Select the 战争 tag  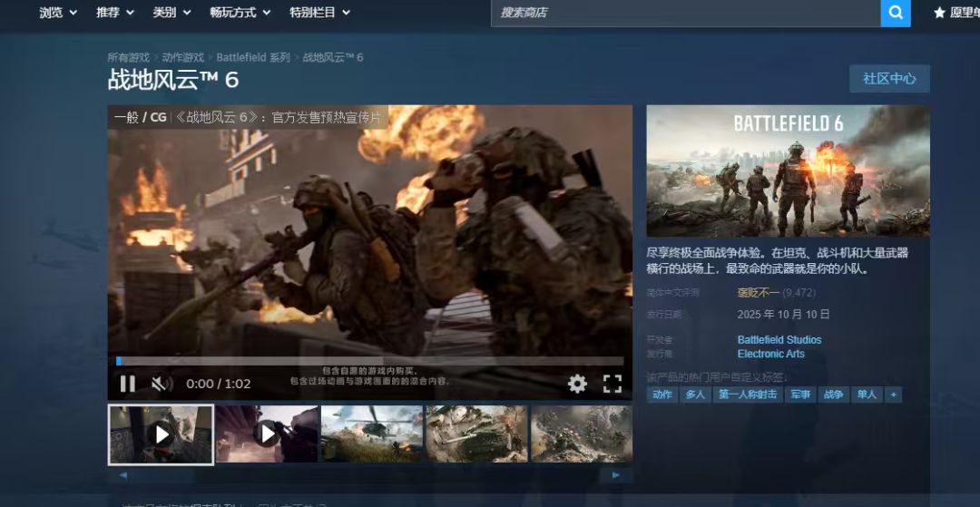[x=833, y=395]
